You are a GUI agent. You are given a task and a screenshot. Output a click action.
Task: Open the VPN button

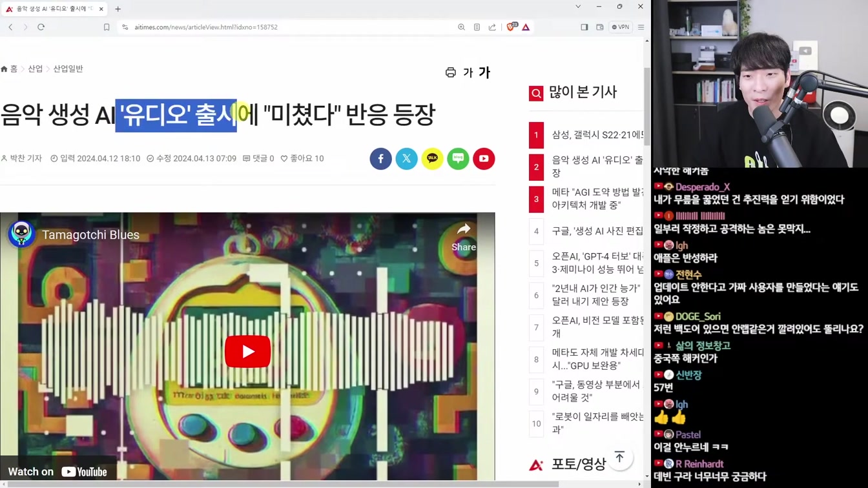click(621, 27)
